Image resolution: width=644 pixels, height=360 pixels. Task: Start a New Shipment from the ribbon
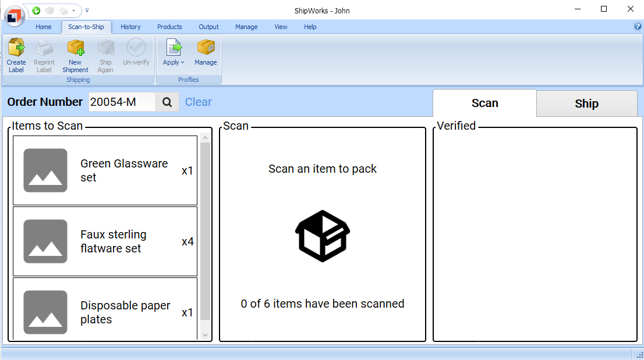[75, 55]
